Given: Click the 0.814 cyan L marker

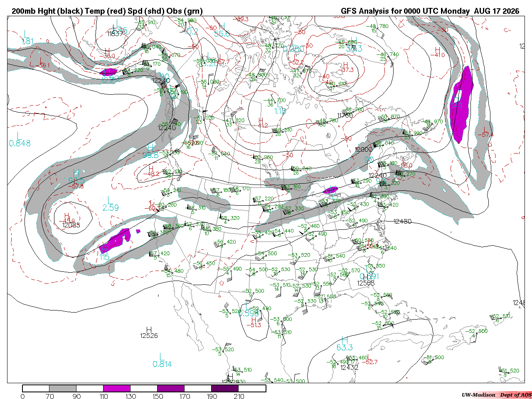Looking at the screenshot, I should pos(162,361).
